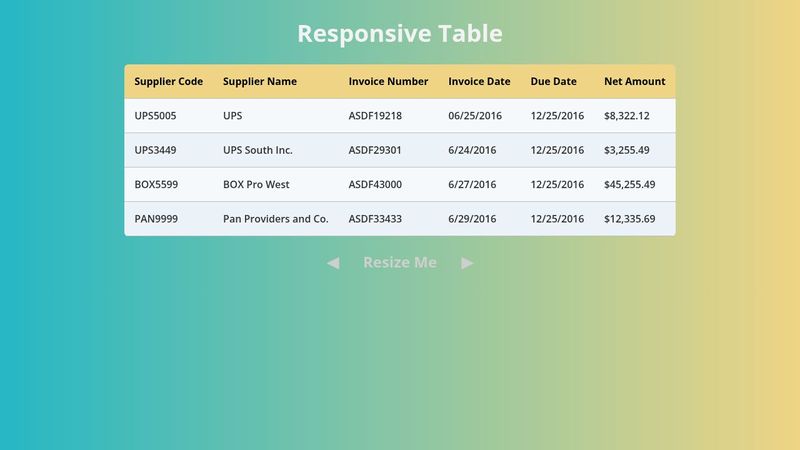800x450 pixels.
Task: Select the Net Amount column header
Action: coord(635,82)
